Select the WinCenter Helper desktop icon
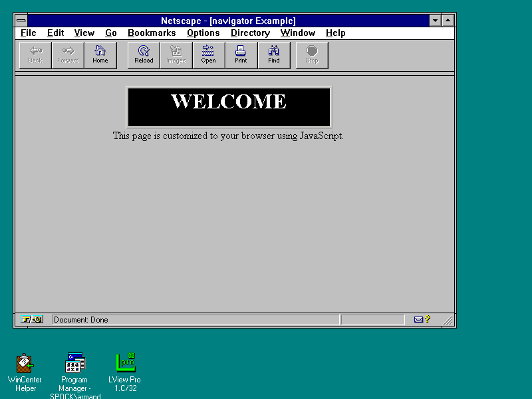 pyautogui.click(x=25, y=363)
